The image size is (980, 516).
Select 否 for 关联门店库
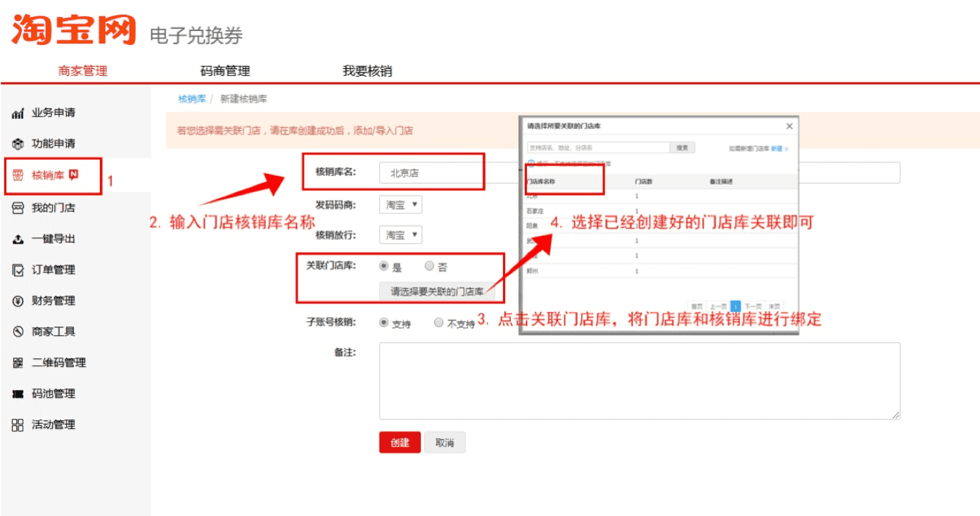429,266
